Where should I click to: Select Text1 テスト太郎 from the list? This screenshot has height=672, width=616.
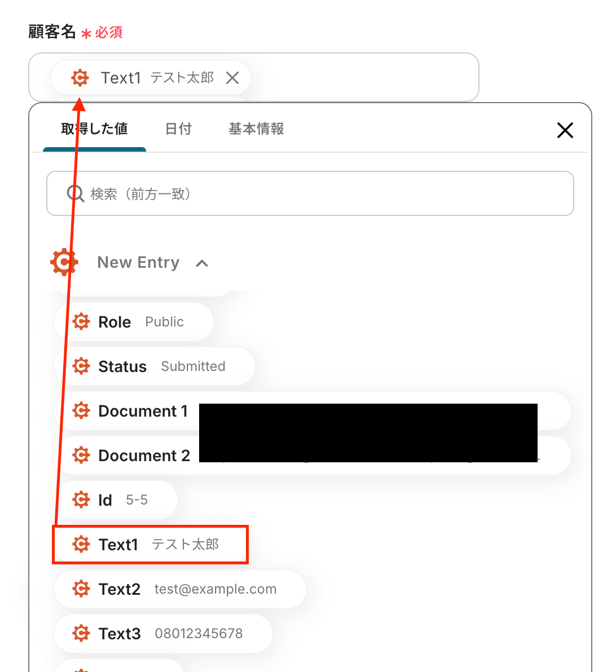[x=151, y=545]
